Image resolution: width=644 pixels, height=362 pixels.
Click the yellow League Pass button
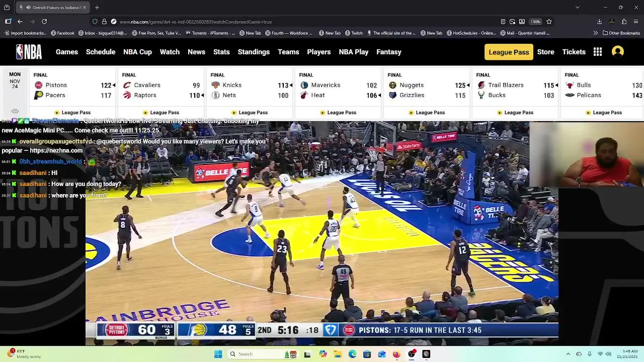[x=509, y=52]
